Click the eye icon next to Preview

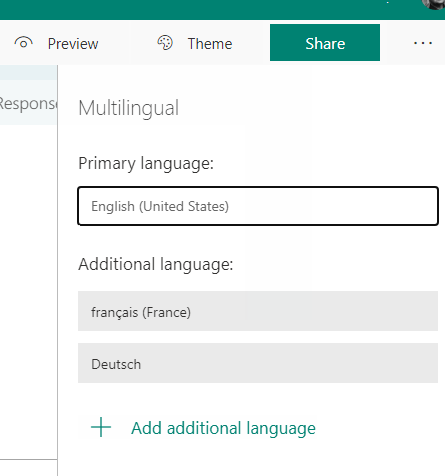click(x=23, y=43)
